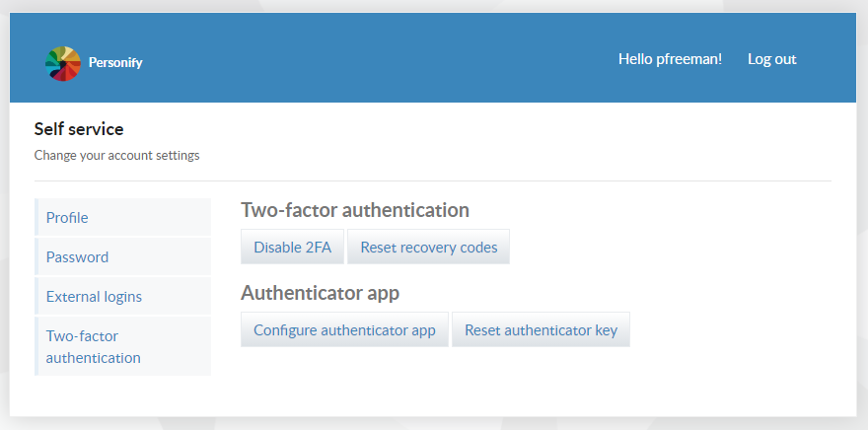Select External logins in sidebar
The width and height of the screenshot is (868, 430).
[123, 297]
